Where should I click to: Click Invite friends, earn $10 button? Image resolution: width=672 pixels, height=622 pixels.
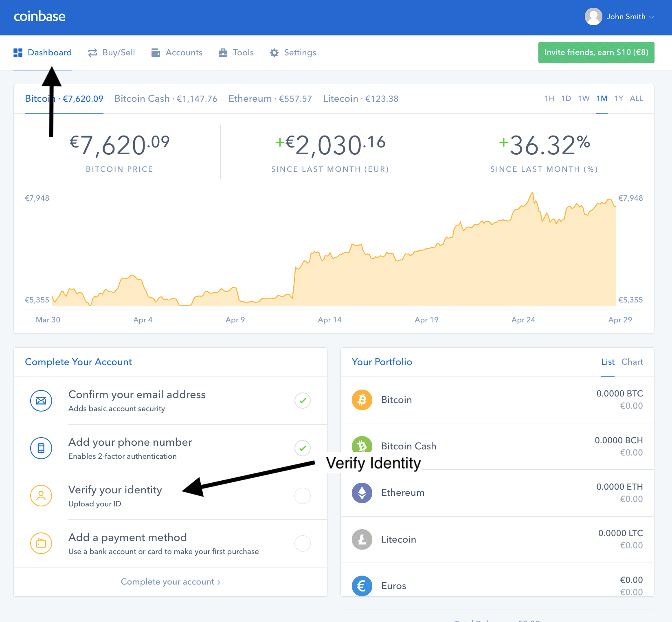[x=596, y=52]
